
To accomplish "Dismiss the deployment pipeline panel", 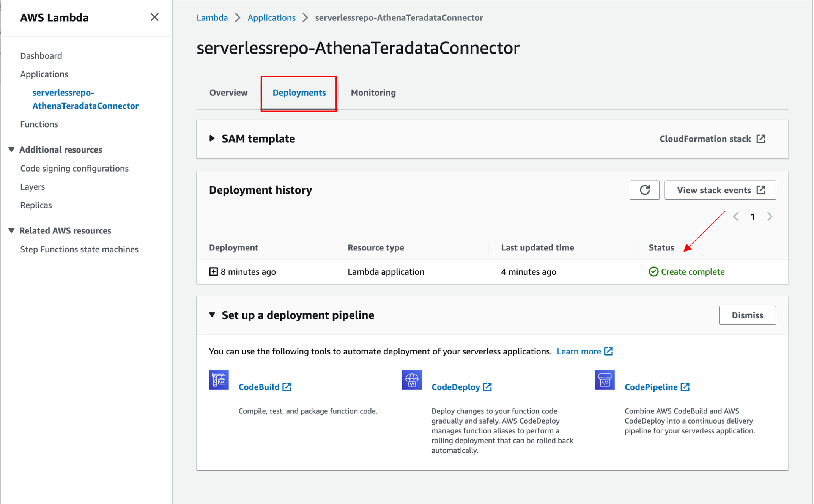I will pyautogui.click(x=747, y=315).
